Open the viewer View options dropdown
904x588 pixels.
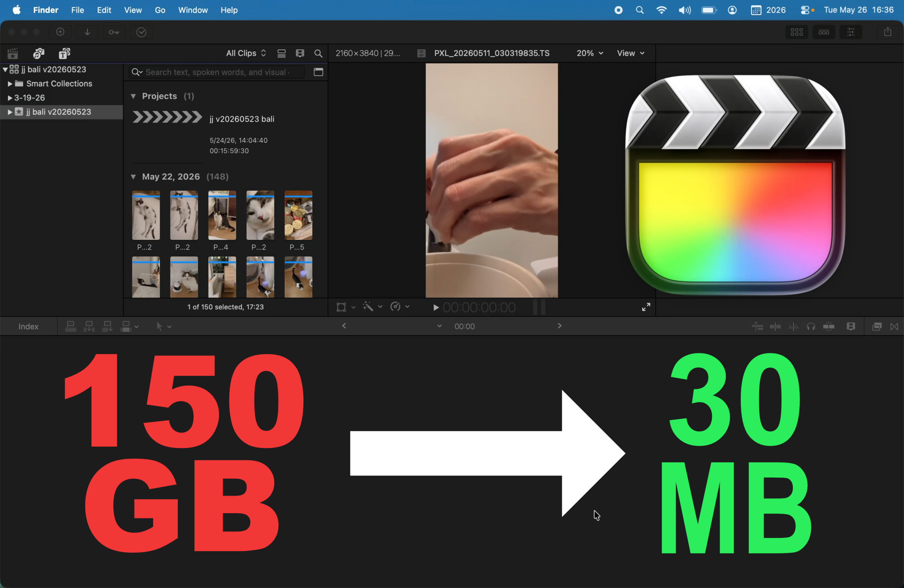tap(631, 53)
